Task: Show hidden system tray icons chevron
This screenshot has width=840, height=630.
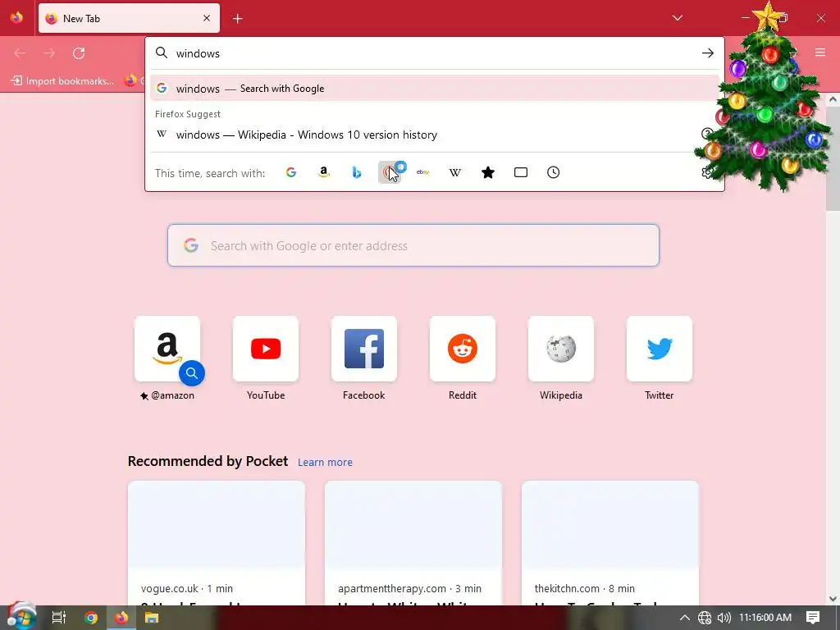Action: (x=685, y=618)
